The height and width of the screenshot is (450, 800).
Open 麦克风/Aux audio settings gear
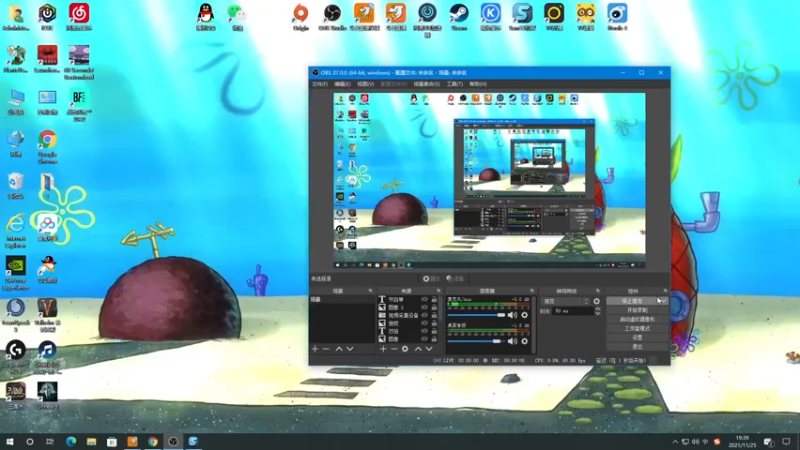pos(524,315)
